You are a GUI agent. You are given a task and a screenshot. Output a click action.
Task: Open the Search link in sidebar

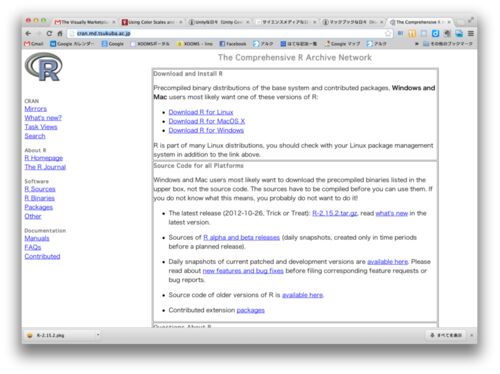pos(35,136)
